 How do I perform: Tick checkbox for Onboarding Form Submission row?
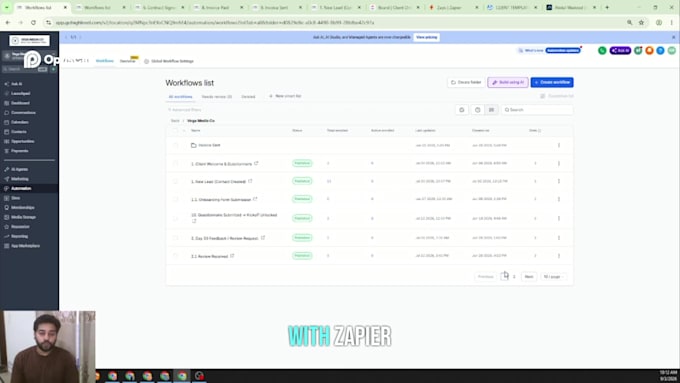(x=175, y=199)
